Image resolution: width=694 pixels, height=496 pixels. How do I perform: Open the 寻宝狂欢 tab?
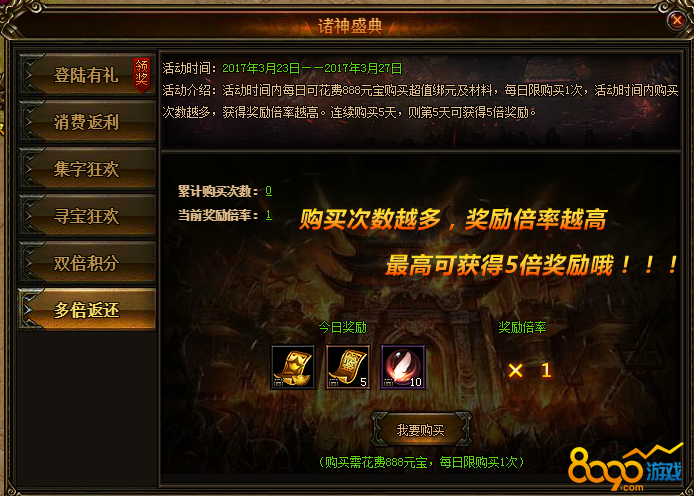[87, 216]
